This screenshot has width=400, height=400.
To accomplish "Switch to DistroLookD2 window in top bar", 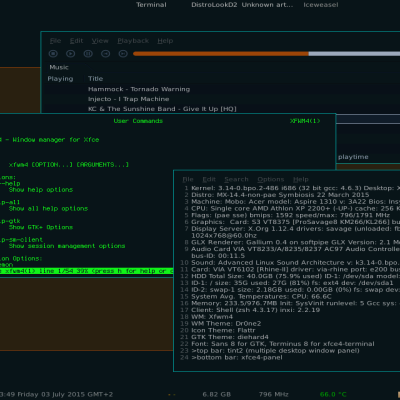I will tap(214, 5).
